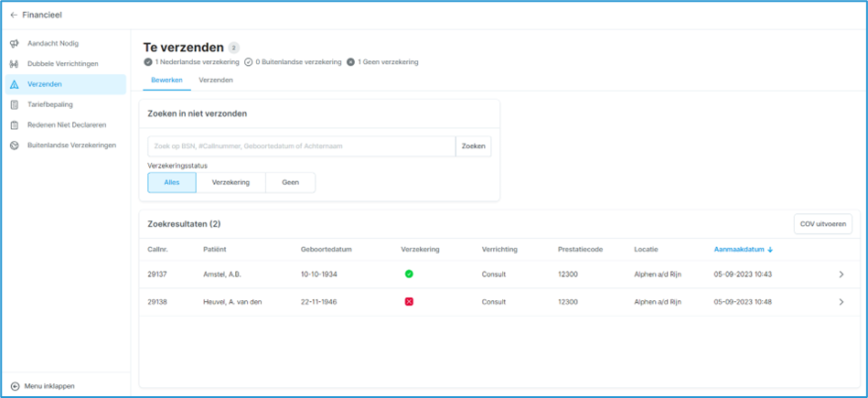The image size is (868, 398).
Task: Open Aandacht Nodig megaphone icon
Action: (x=15, y=44)
